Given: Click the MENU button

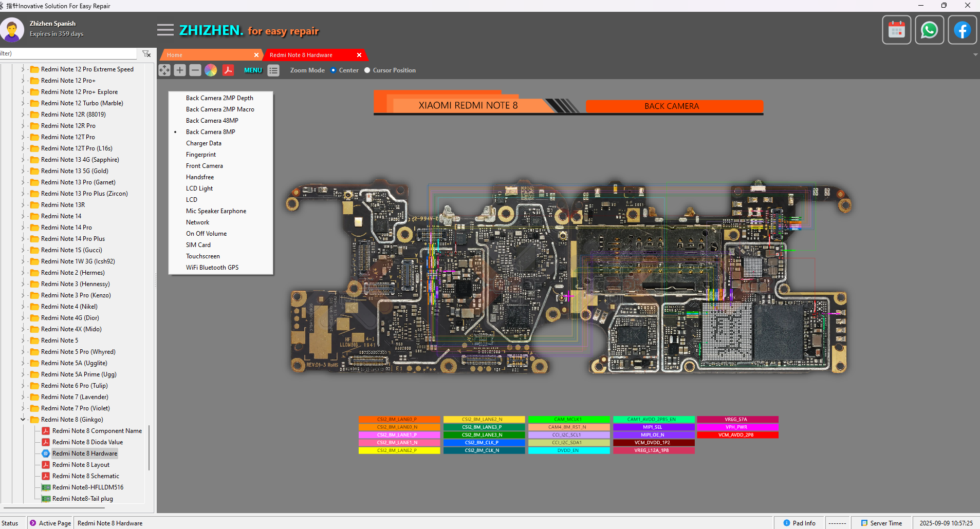Looking at the screenshot, I should coord(253,70).
